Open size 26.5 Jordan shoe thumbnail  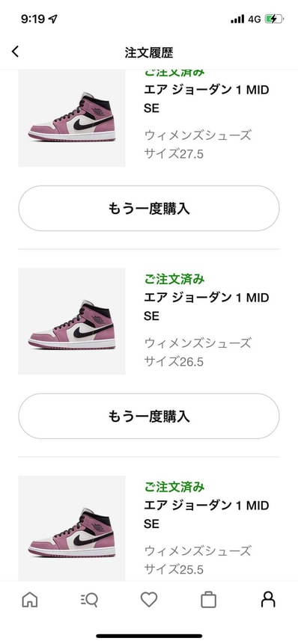(72, 321)
